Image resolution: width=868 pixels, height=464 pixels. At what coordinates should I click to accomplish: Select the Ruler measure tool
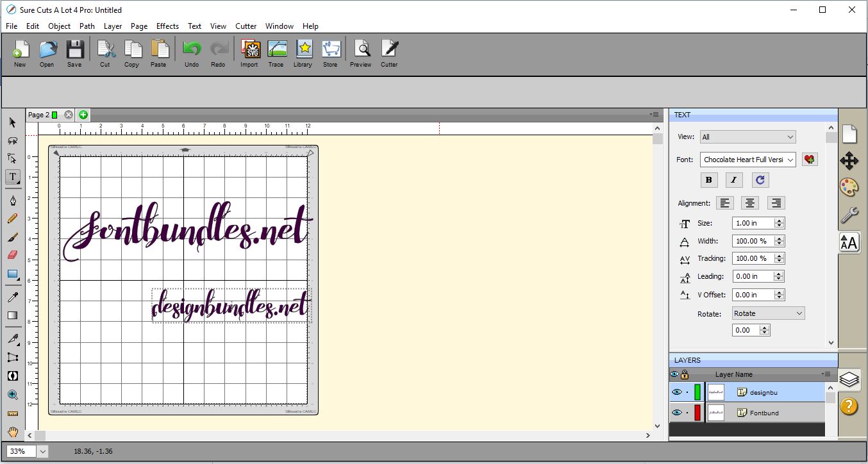tap(12, 414)
